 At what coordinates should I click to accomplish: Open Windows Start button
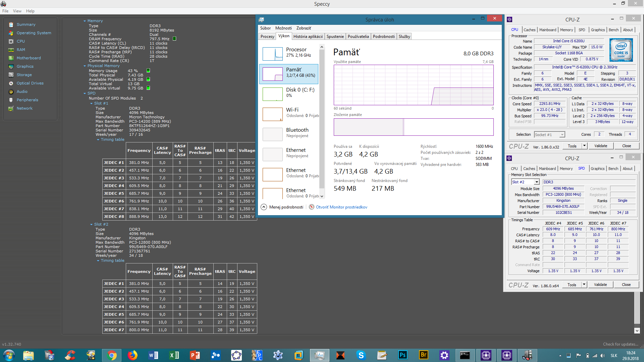[x=9, y=355]
